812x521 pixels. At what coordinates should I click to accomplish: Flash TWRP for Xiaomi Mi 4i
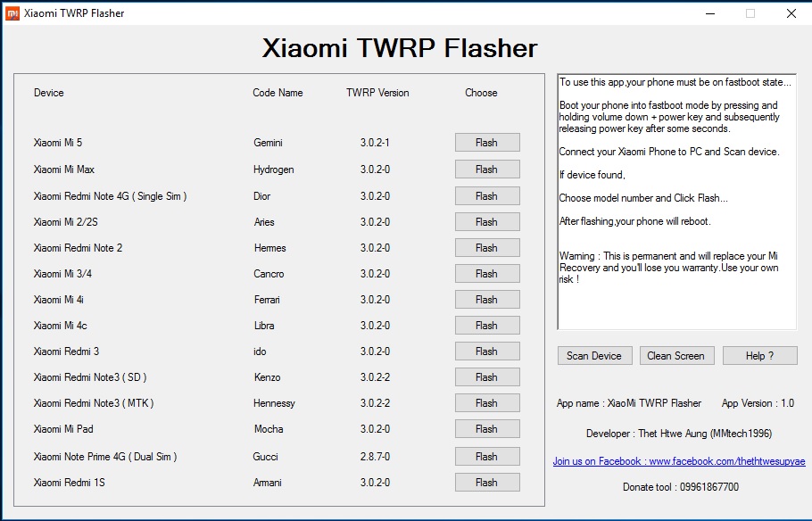[487, 300]
